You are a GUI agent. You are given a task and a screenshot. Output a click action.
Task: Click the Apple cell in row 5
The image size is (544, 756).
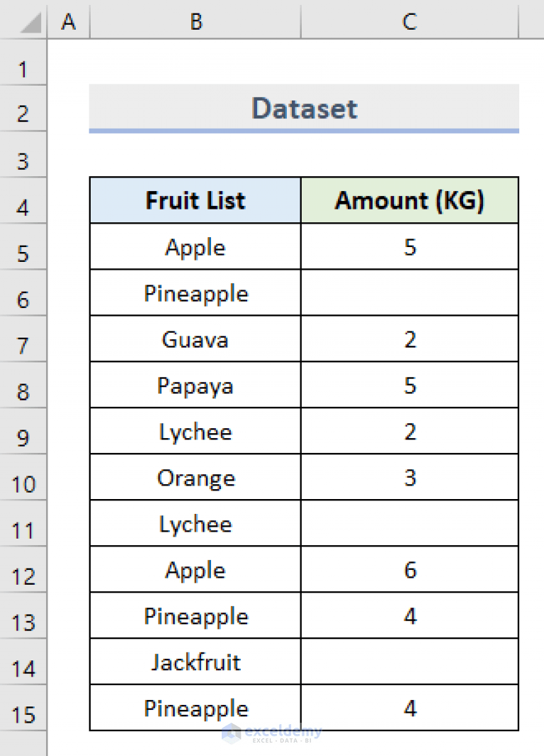point(195,247)
